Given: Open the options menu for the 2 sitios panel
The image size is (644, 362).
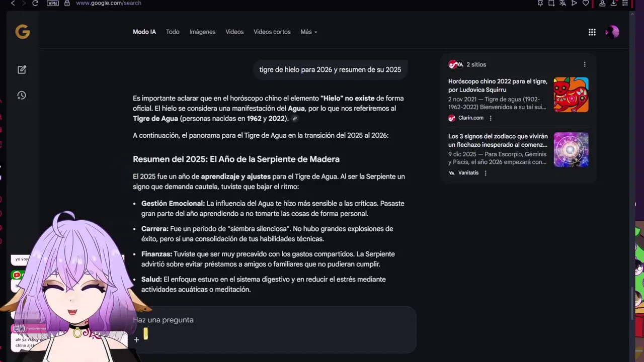Looking at the screenshot, I should [584, 64].
